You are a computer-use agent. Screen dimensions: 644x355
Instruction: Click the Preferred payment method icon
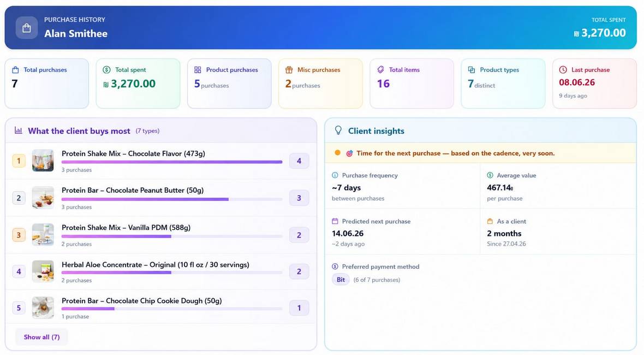335,267
